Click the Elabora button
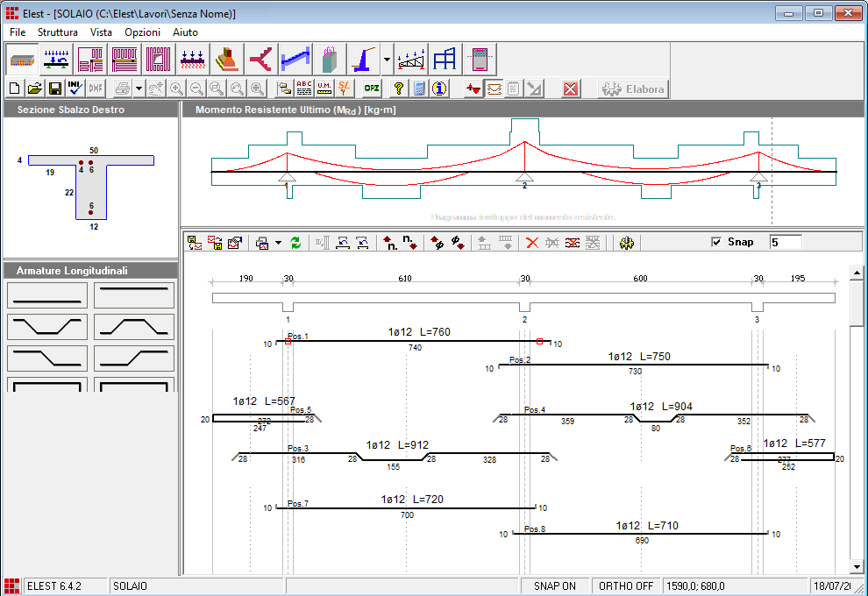The width and height of the screenshot is (868, 596). [x=633, y=89]
